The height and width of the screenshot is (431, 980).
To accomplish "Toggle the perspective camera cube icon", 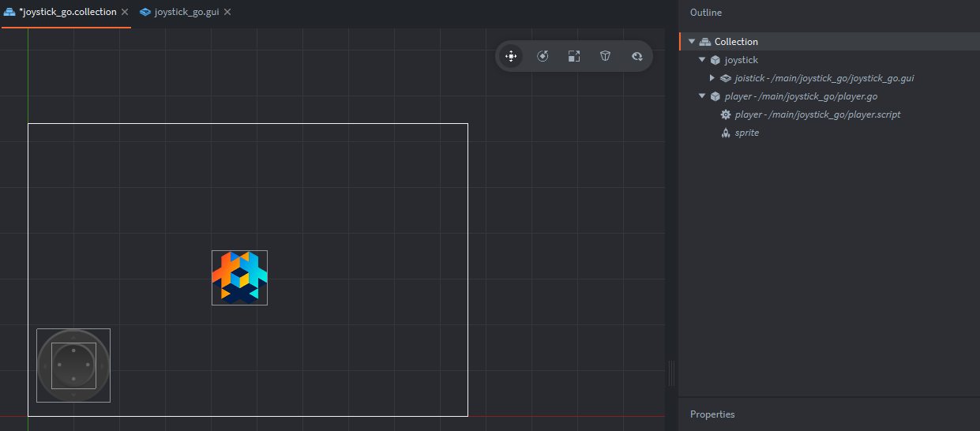I will [606, 56].
